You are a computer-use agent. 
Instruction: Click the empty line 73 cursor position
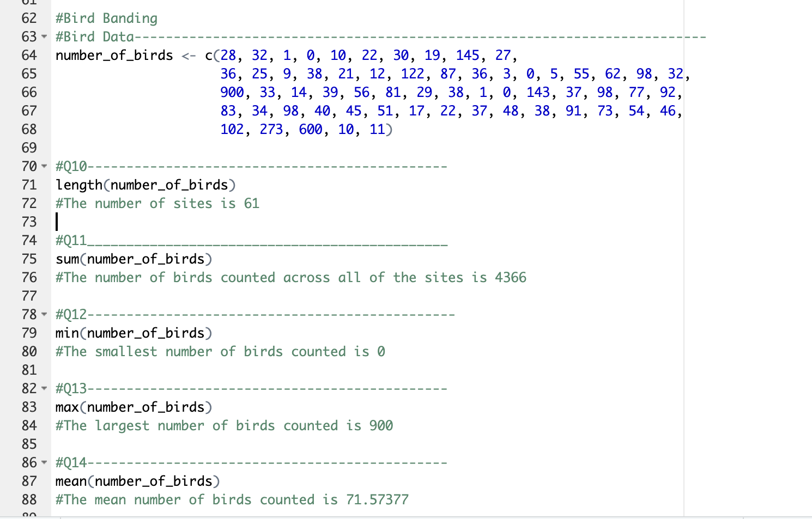(57, 222)
